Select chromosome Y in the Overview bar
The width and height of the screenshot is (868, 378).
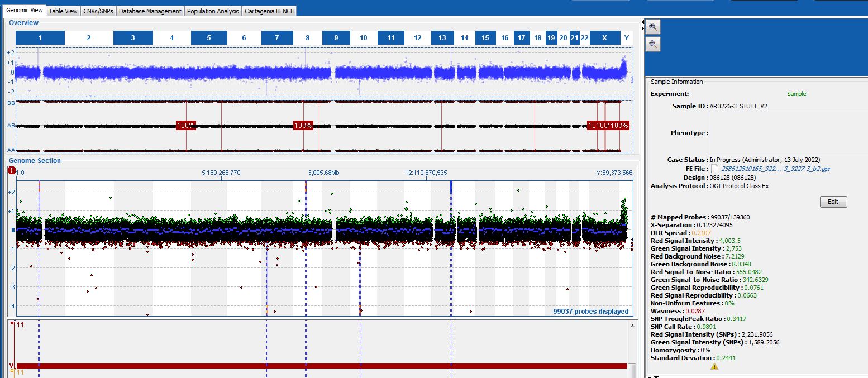627,38
